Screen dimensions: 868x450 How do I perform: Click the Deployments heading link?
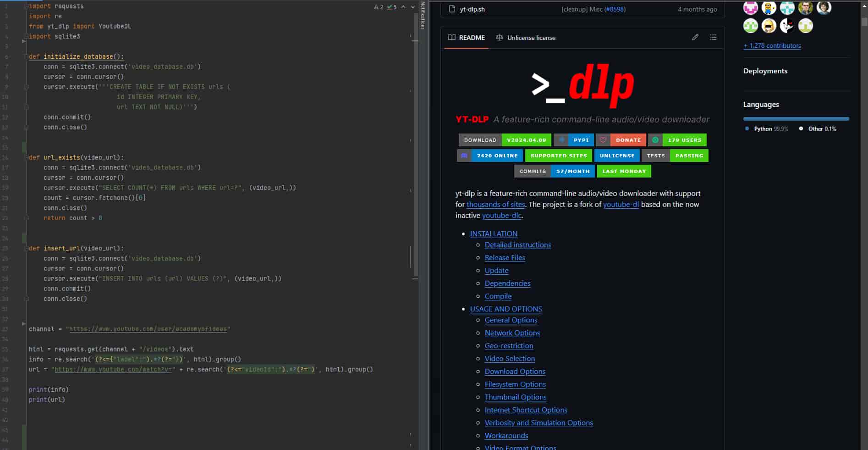765,71
